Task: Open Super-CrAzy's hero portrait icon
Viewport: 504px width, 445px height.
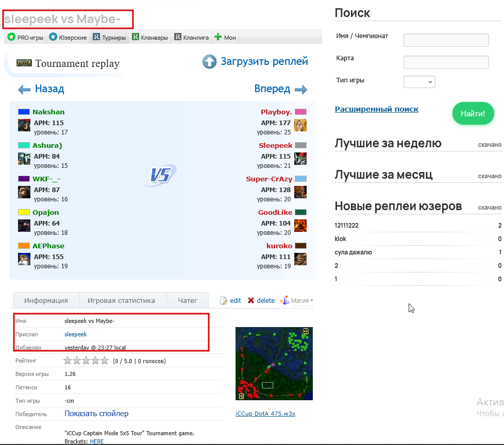Action: (300, 192)
